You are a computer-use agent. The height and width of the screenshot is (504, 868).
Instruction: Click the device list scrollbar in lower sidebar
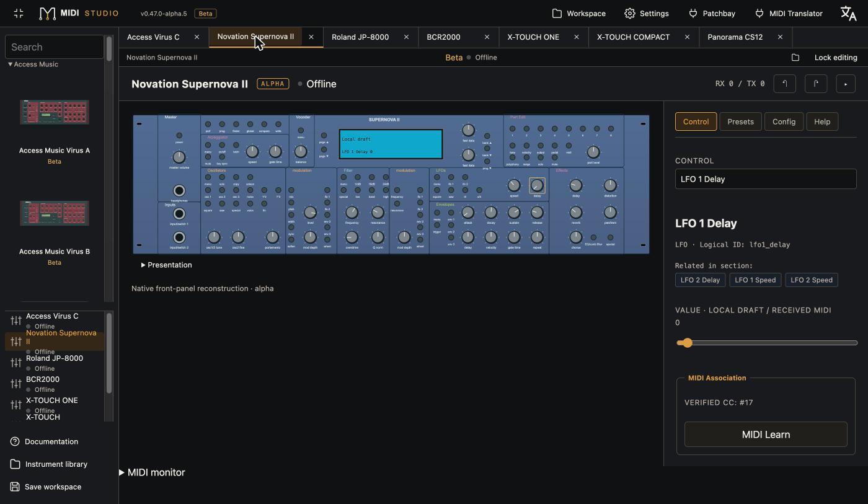109,353
